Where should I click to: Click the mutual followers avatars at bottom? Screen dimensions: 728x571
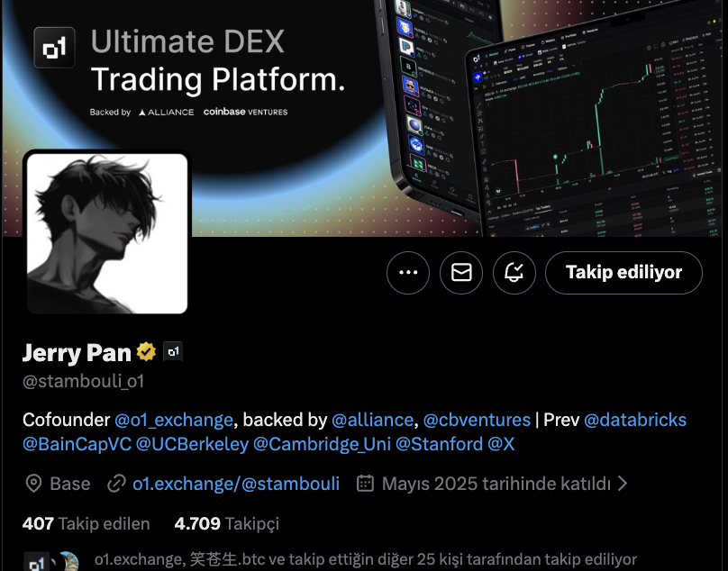click(51, 561)
